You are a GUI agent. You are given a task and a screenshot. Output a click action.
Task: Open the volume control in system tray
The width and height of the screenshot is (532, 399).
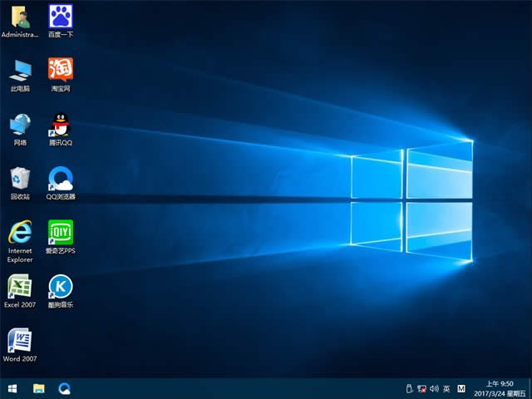tap(434, 388)
